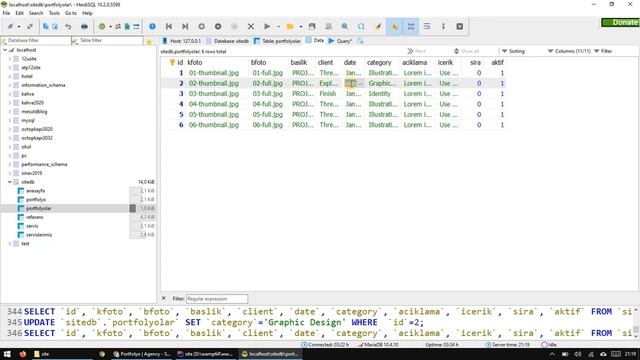Viewport: 640px width, 360px height.
Task: Collapse the sitedb database node
Action: (10, 182)
